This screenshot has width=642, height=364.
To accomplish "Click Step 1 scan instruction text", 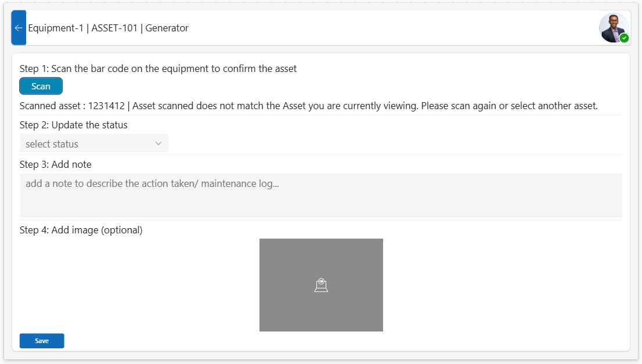I will click(158, 69).
